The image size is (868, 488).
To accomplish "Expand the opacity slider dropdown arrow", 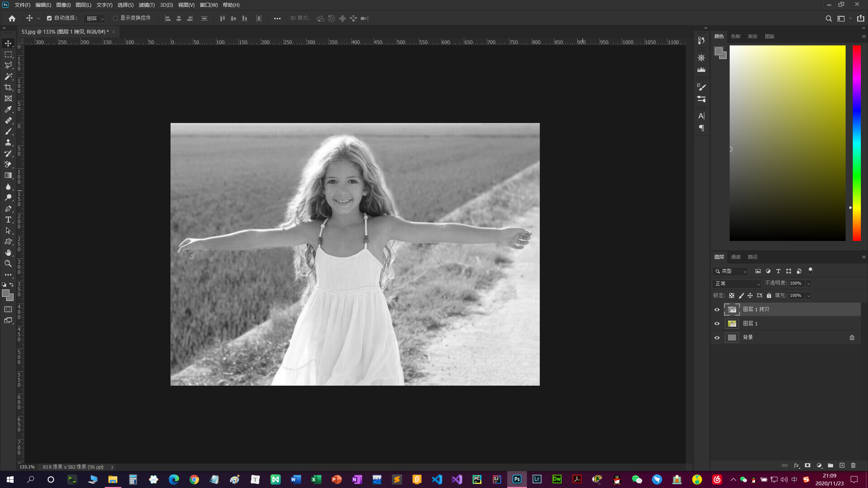I will click(x=809, y=283).
